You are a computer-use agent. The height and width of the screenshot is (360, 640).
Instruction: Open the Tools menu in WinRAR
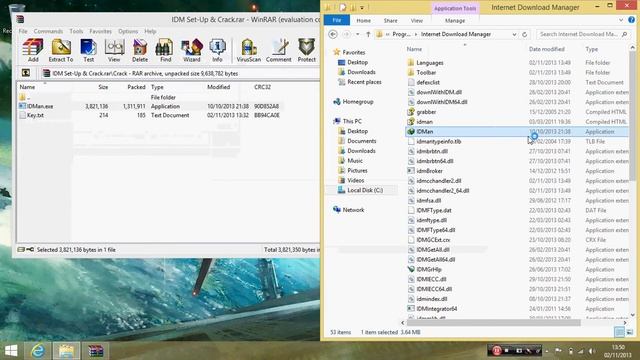pyautogui.click(x=76, y=31)
